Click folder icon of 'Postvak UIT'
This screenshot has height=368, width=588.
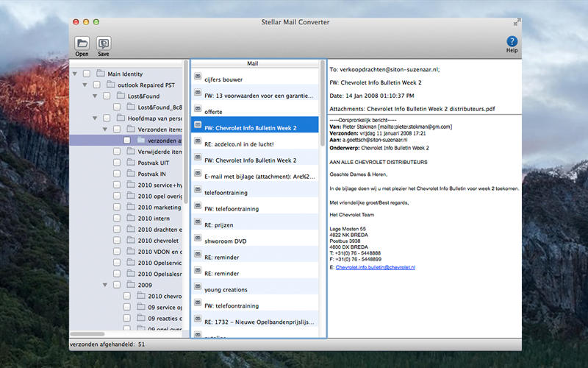131,162
